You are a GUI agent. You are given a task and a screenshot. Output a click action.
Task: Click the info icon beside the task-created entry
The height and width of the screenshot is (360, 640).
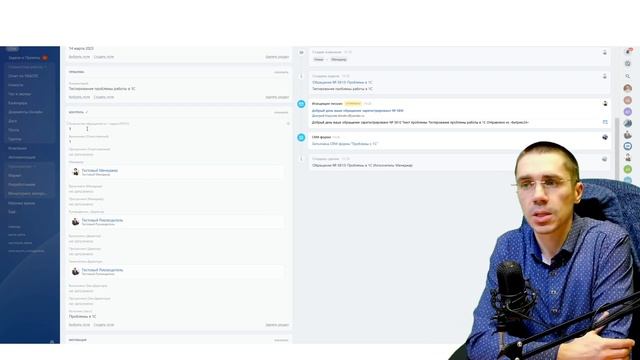(x=301, y=76)
